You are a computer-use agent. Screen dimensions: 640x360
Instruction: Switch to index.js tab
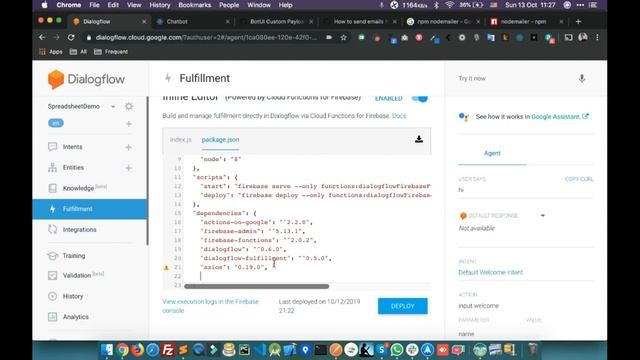[x=181, y=140]
